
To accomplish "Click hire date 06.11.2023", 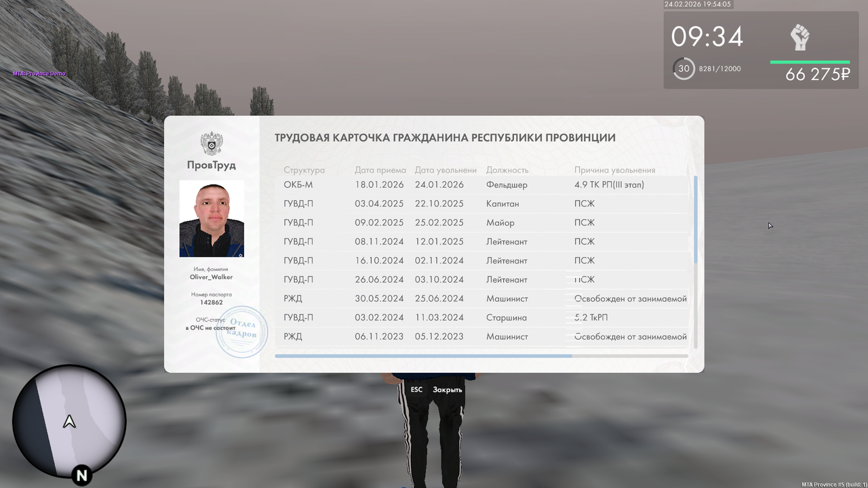I will [x=379, y=337].
